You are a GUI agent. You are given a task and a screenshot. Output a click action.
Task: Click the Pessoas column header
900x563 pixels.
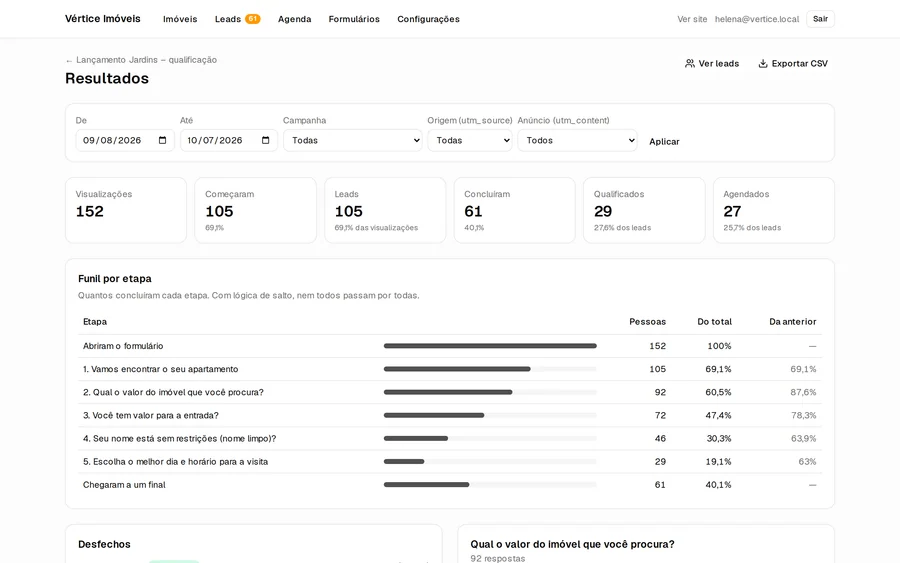tap(647, 322)
